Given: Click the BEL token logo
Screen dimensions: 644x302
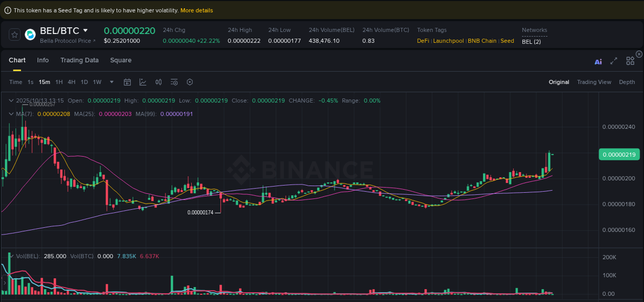Looking at the screenshot, I should pyautogui.click(x=30, y=35).
